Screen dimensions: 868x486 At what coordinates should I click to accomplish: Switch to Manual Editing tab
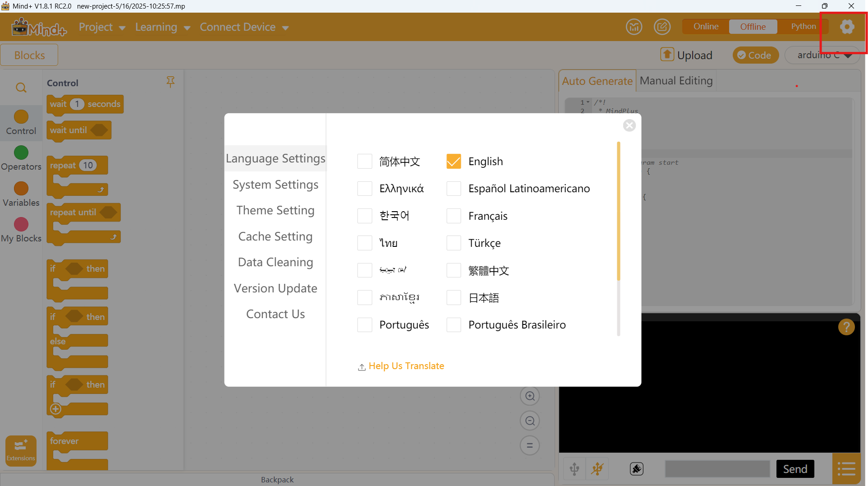click(x=676, y=81)
